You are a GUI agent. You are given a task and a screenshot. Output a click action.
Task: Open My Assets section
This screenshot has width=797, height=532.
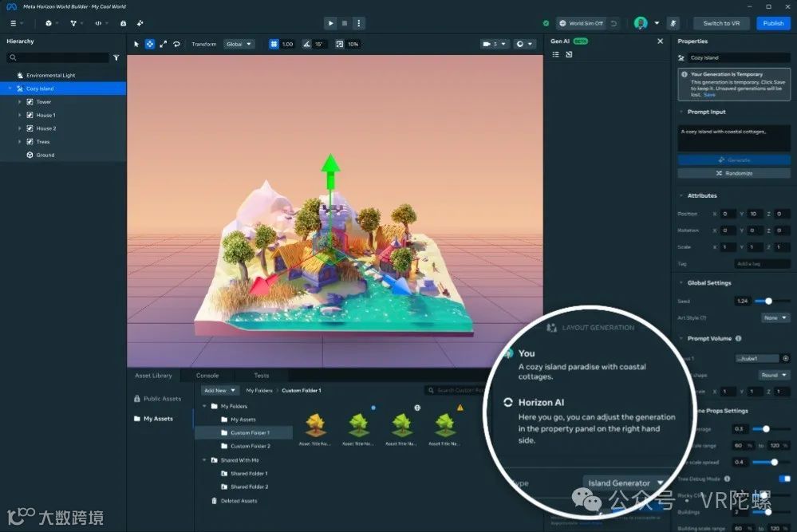pos(153,419)
